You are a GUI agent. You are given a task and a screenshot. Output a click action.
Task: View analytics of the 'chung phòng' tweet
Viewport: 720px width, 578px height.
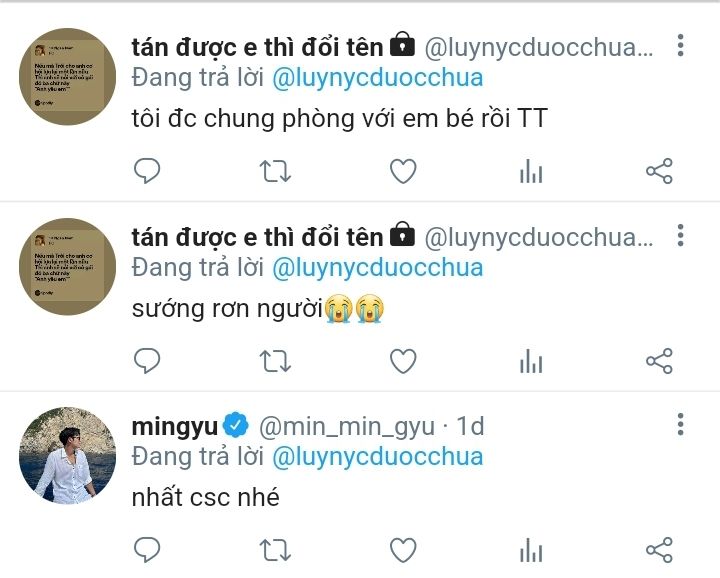click(x=531, y=171)
